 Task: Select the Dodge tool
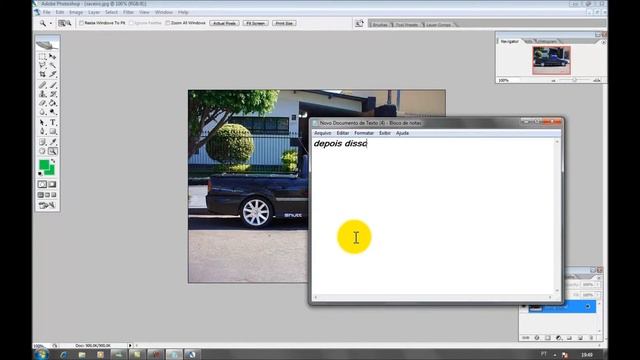click(53, 112)
